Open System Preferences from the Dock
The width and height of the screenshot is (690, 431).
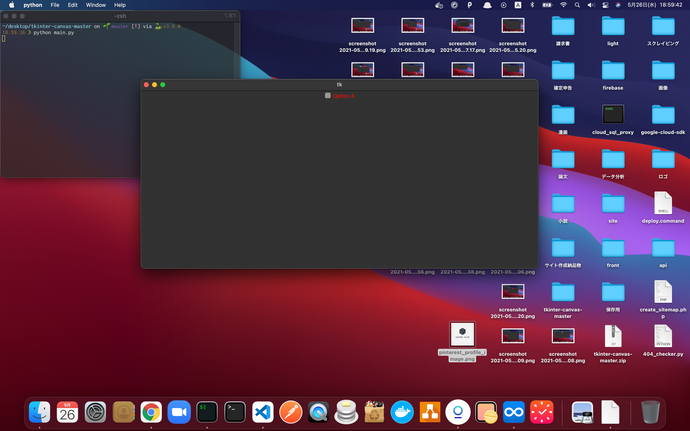click(95, 412)
